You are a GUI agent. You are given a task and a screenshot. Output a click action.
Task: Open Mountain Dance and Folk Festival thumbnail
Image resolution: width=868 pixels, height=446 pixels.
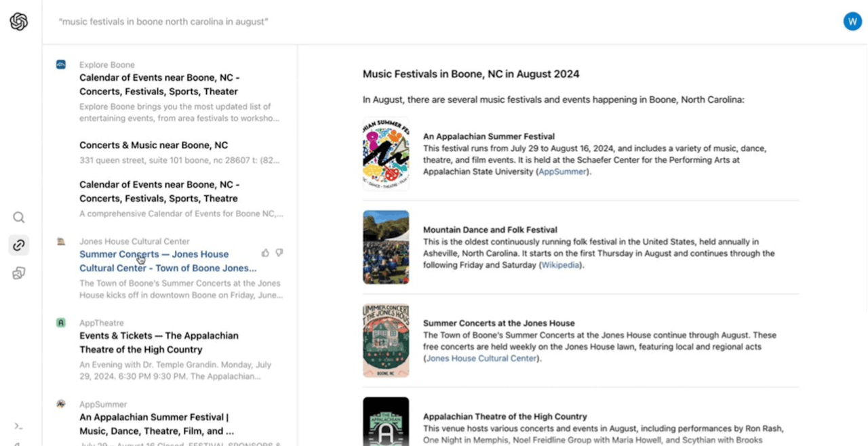[386, 247]
